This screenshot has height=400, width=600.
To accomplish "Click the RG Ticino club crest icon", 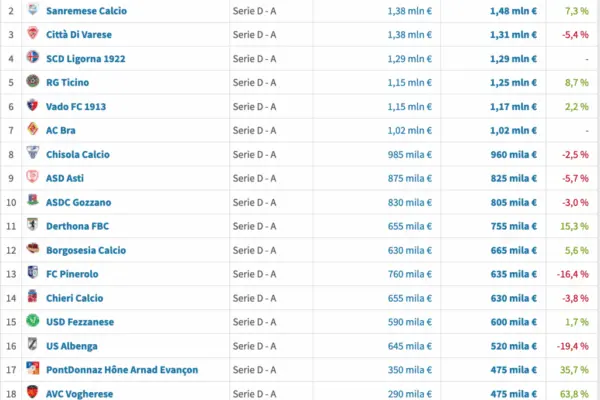I will point(32,82).
